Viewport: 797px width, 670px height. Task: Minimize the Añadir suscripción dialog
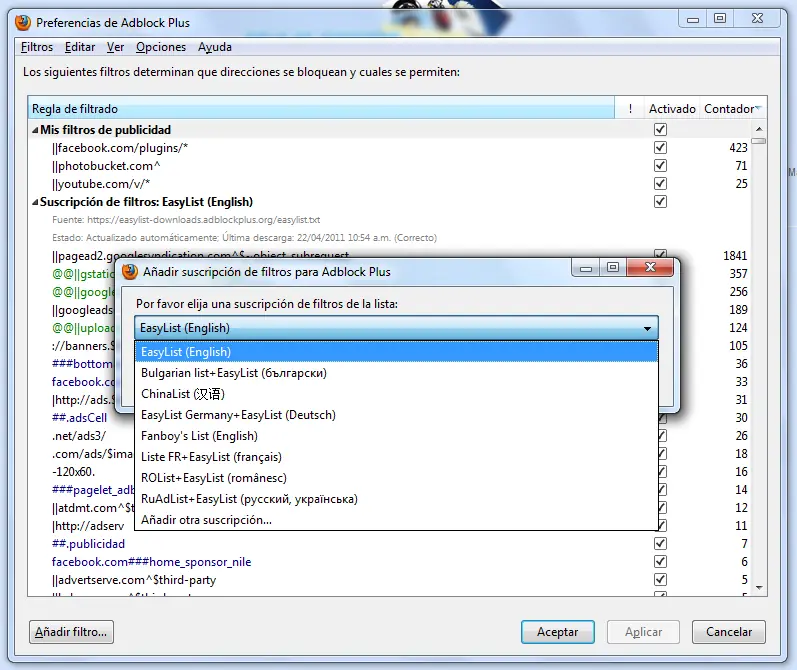tap(586, 267)
